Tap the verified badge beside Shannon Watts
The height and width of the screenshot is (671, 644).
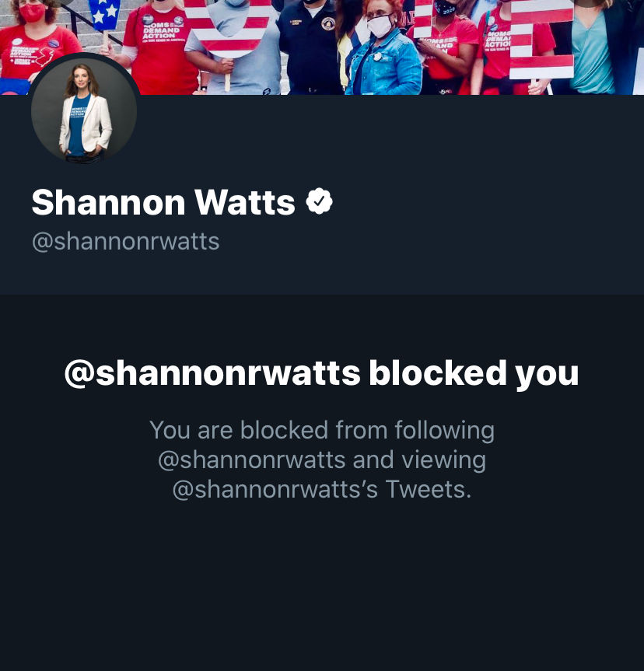[320, 201]
